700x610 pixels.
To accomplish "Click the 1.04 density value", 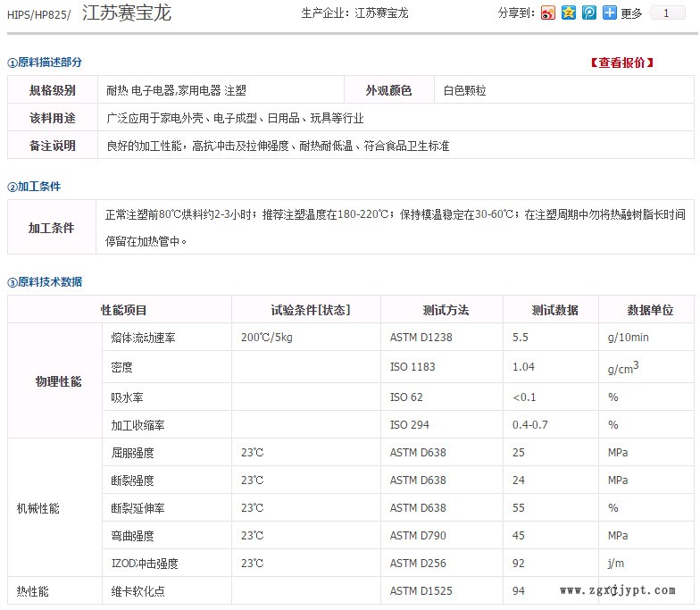I will tap(523, 366).
